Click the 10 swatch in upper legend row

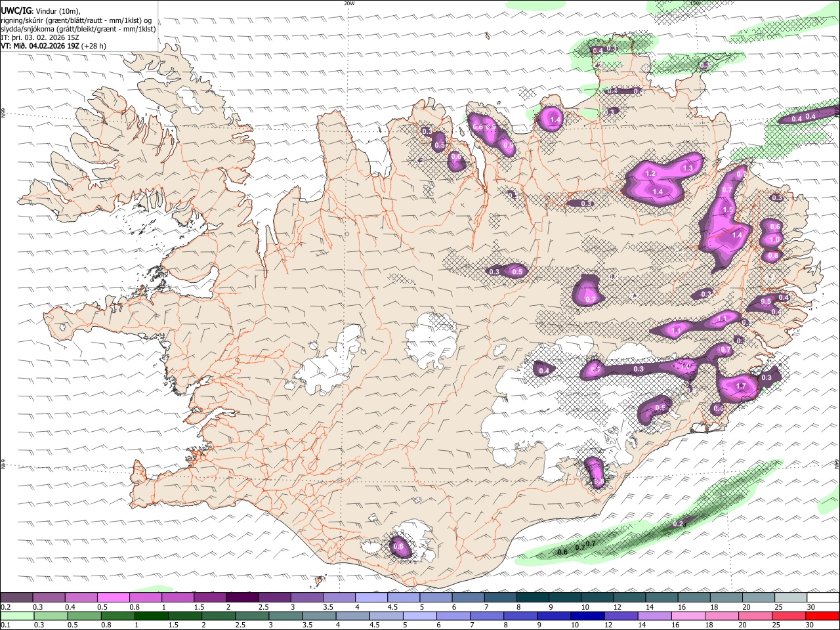[x=597, y=598]
